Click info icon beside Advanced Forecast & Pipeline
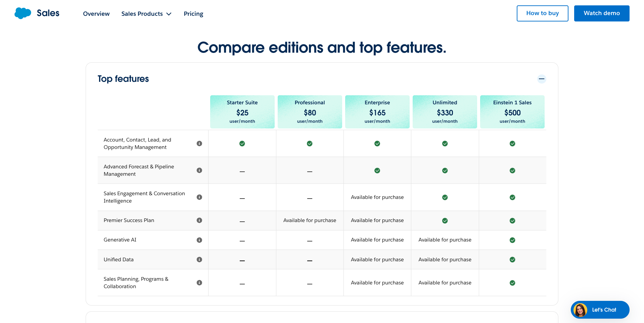 pos(199,170)
